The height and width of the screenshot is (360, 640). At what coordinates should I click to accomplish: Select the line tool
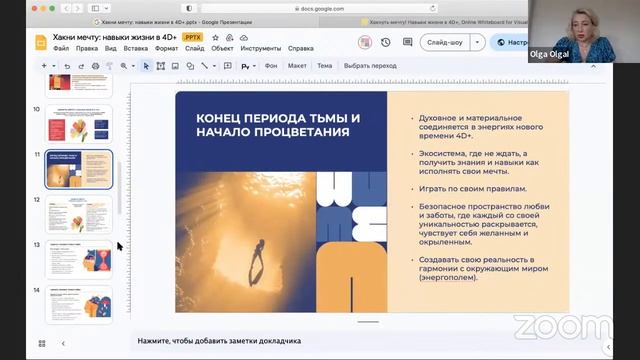coord(204,66)
